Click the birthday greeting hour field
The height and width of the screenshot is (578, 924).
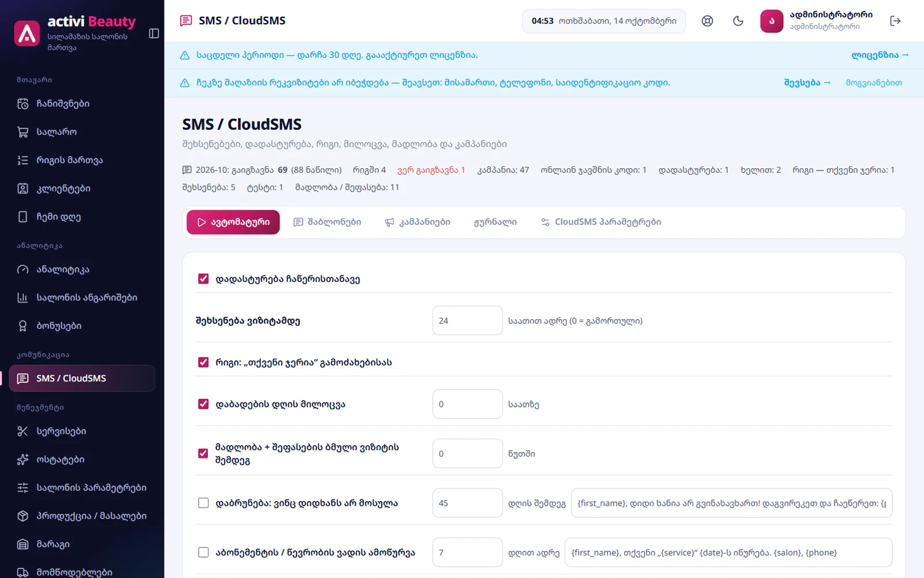coord(468,404)
